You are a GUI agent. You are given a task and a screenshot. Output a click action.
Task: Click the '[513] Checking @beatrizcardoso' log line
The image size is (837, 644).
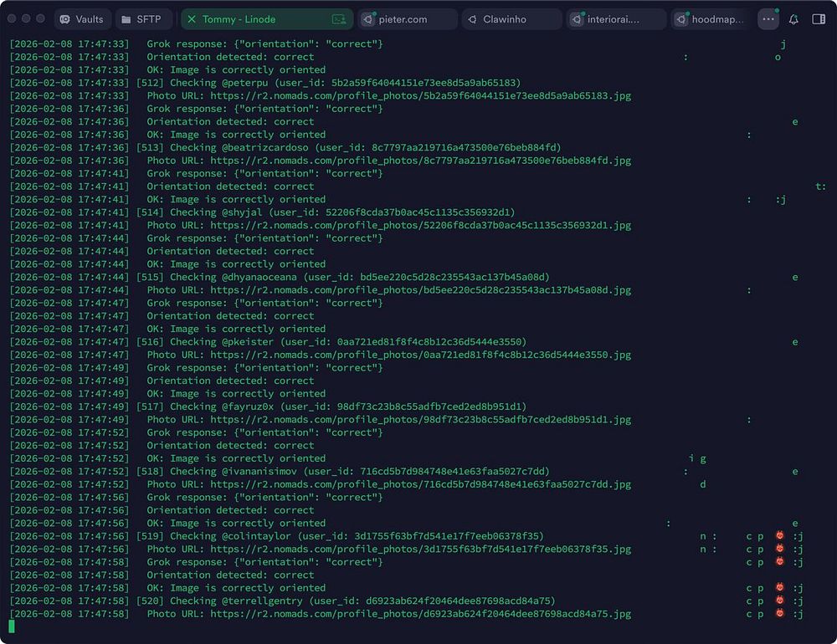coord(285,148)
